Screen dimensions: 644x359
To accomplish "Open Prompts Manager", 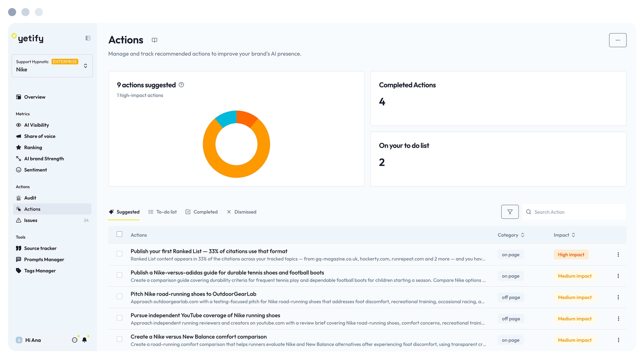I will (x=52, y=260).
